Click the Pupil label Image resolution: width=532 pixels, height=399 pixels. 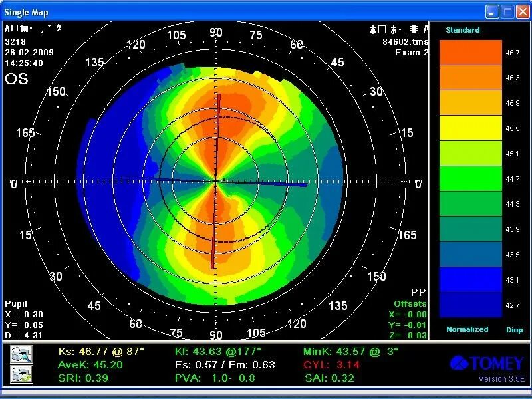coord(16,304)
